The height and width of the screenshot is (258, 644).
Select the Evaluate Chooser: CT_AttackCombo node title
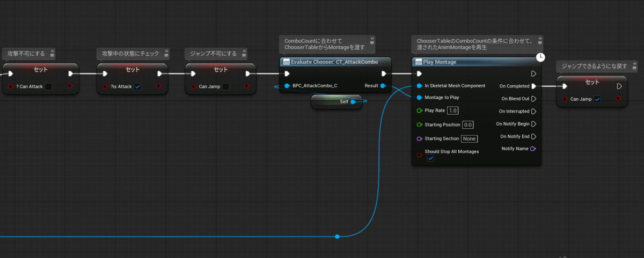point(334,62)
